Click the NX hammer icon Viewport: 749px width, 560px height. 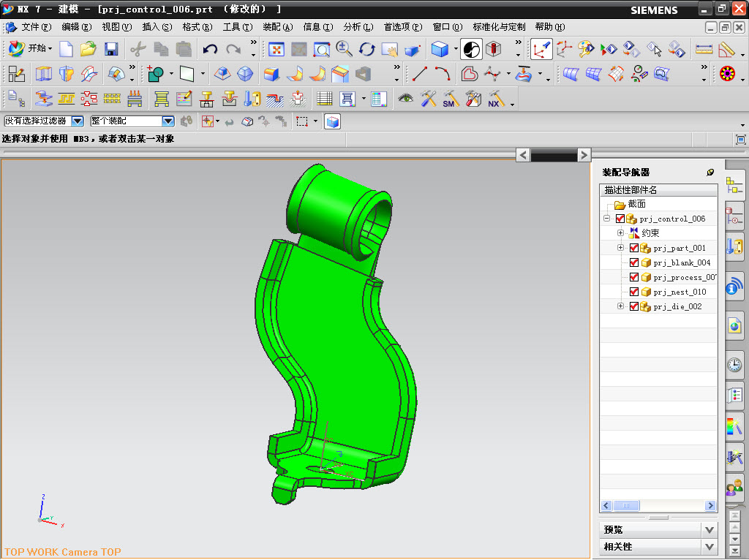495,99
